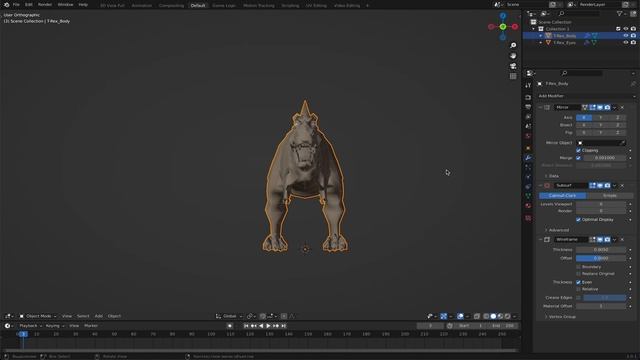The width and height of the screenshot is (640, 360).
Task: Toggle camera view icon in viewport
Action: tap(513, 66)
